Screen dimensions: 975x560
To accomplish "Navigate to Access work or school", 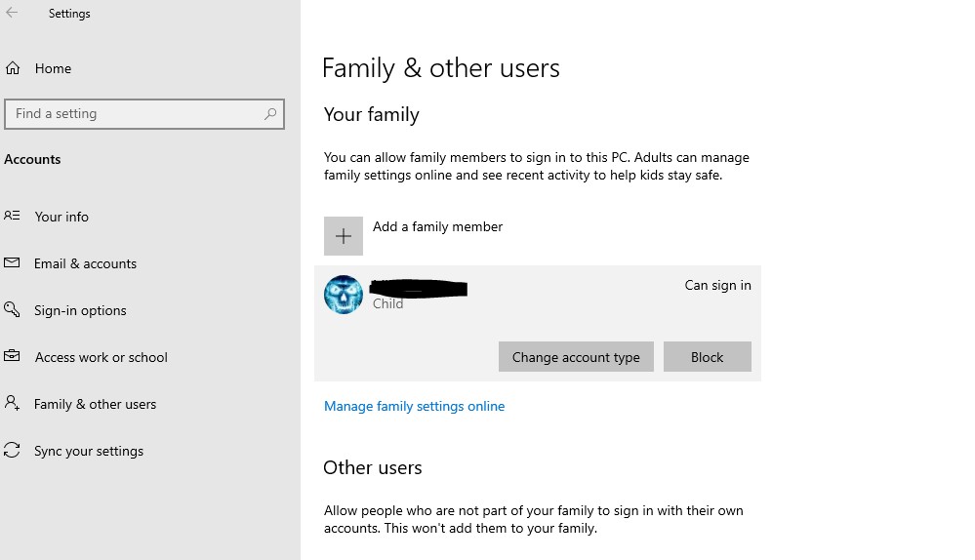I will (x=101, y=357).
